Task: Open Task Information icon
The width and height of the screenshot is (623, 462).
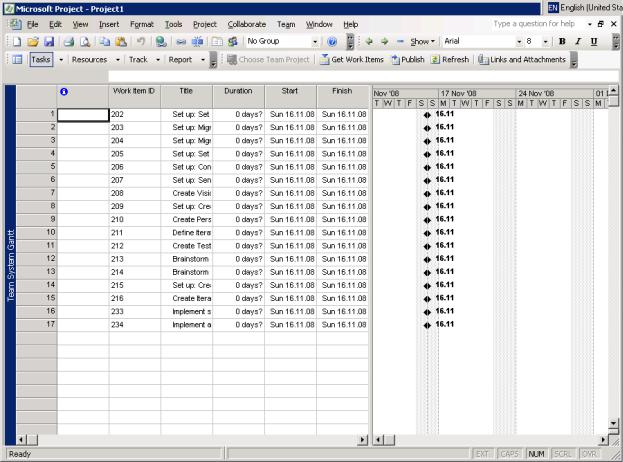Action: [217, 41]
